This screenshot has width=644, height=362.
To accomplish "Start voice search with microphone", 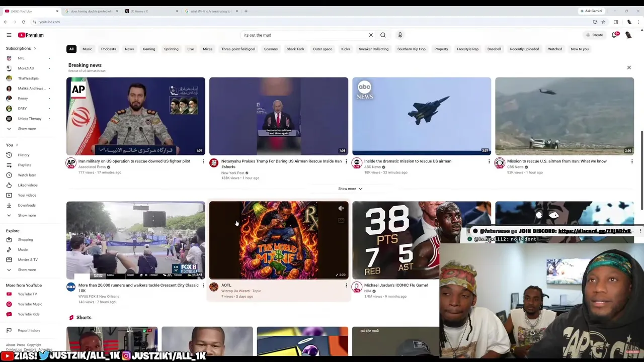I will [400, 35].
